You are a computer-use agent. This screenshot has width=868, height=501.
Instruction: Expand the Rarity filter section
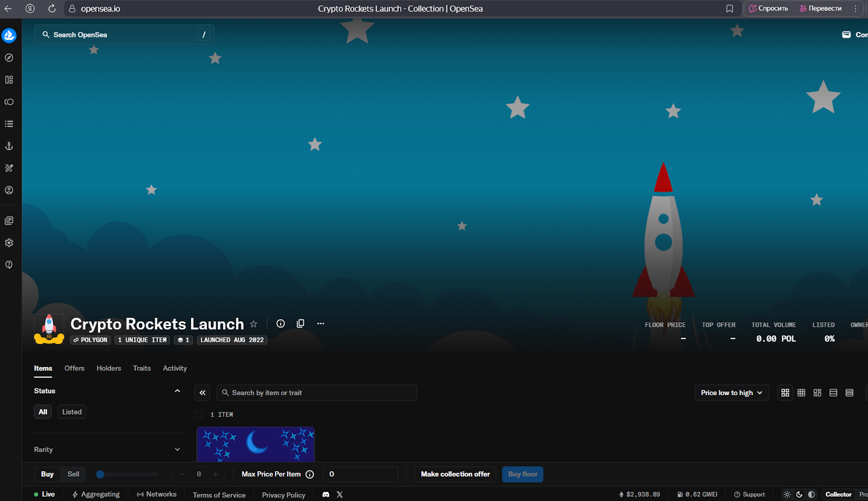pos(177,449)
